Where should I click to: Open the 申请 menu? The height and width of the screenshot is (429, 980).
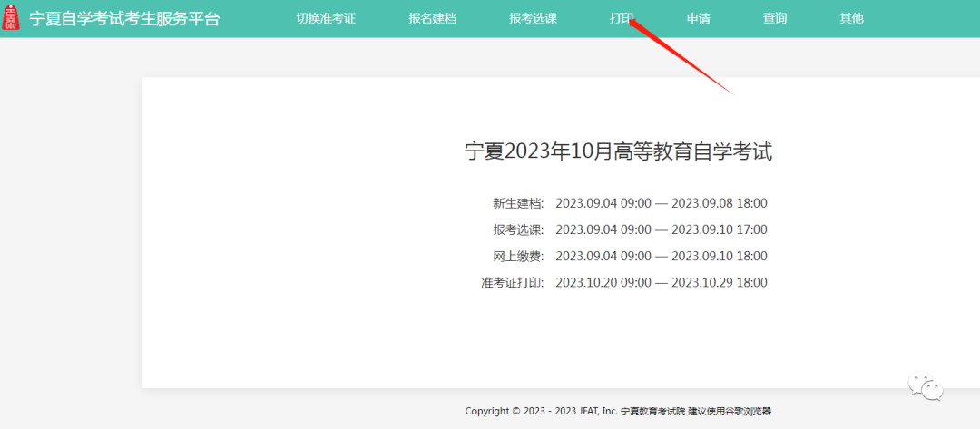pos(698,19)
